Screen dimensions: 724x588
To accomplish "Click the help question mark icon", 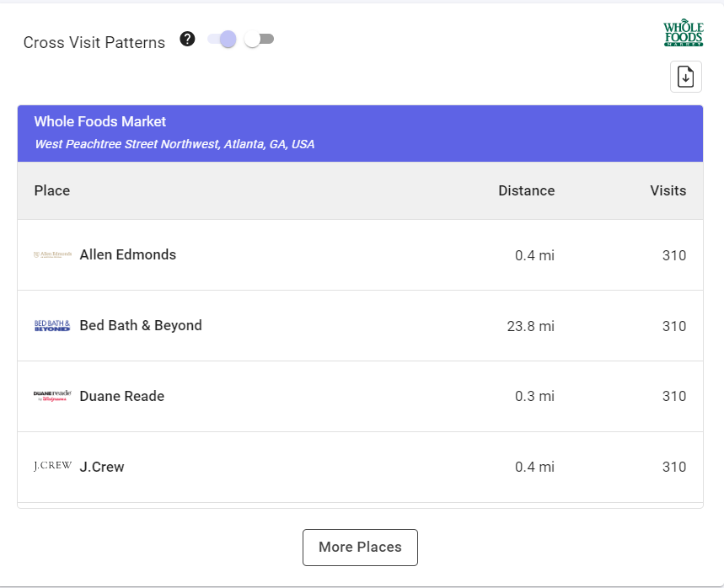I will click(188, 40).
